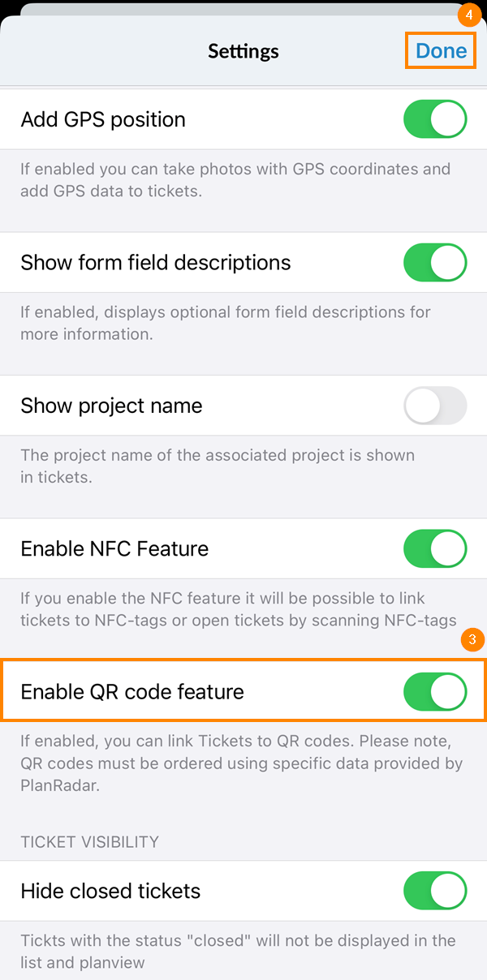Select the Enable NFC Feature label
The width and height of the screenshot is (487, 980).
114,549
